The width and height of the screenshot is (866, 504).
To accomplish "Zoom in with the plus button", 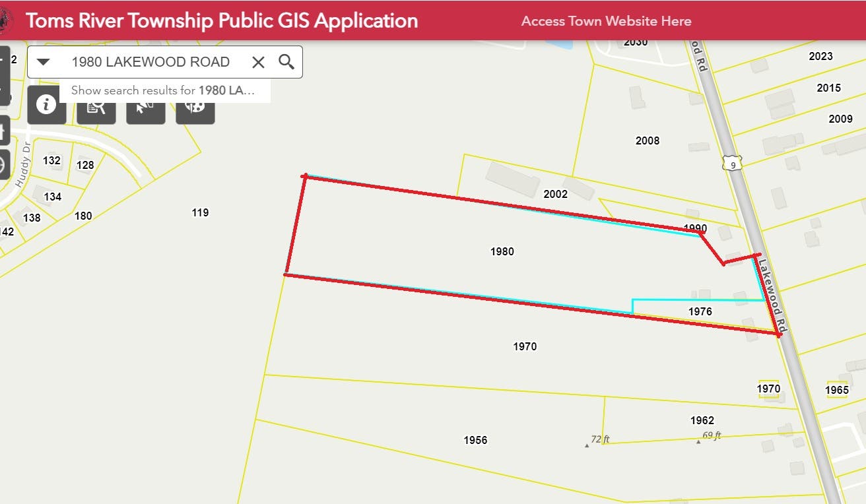I will pos(3,59).
